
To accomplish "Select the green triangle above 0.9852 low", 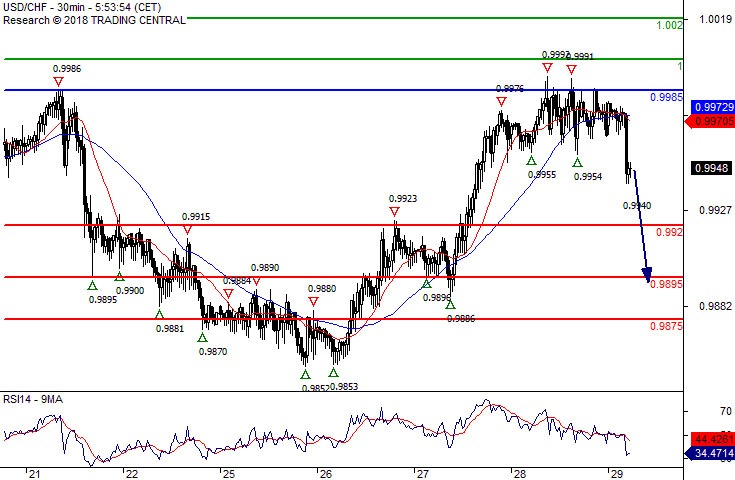I will (305, 375).
